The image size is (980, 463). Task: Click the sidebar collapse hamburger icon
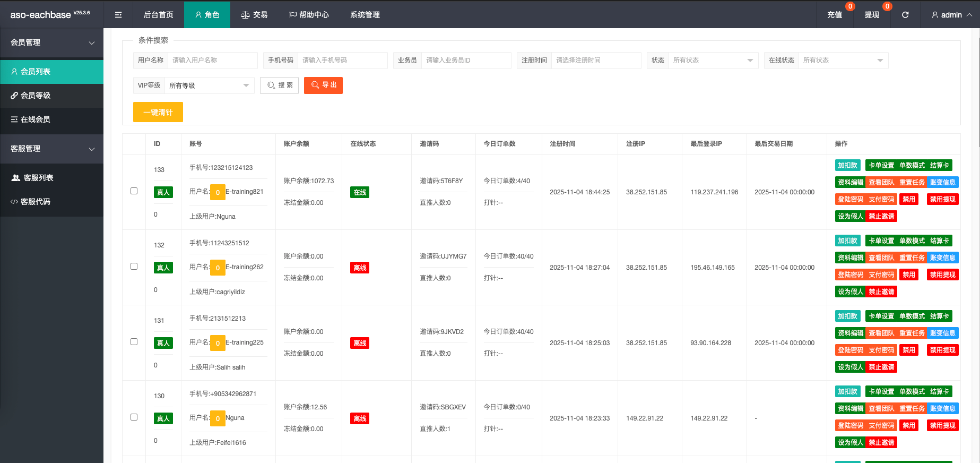click(118, 15)
